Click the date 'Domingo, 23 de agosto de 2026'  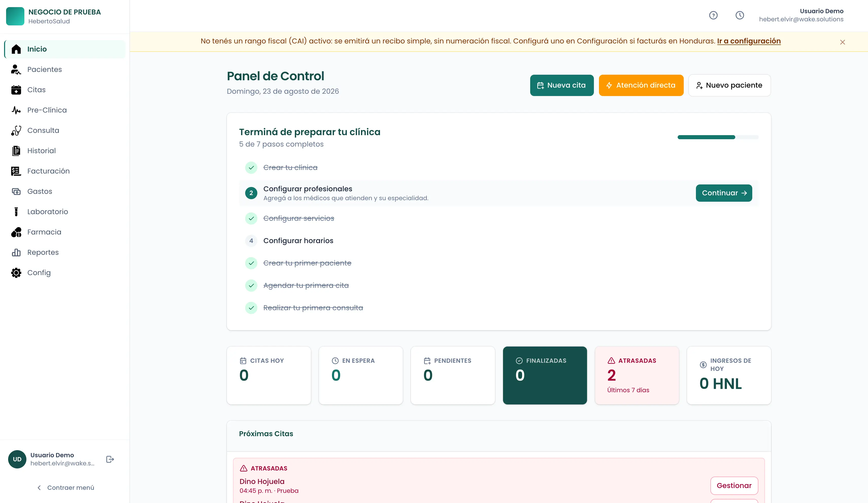pos(283,91)
